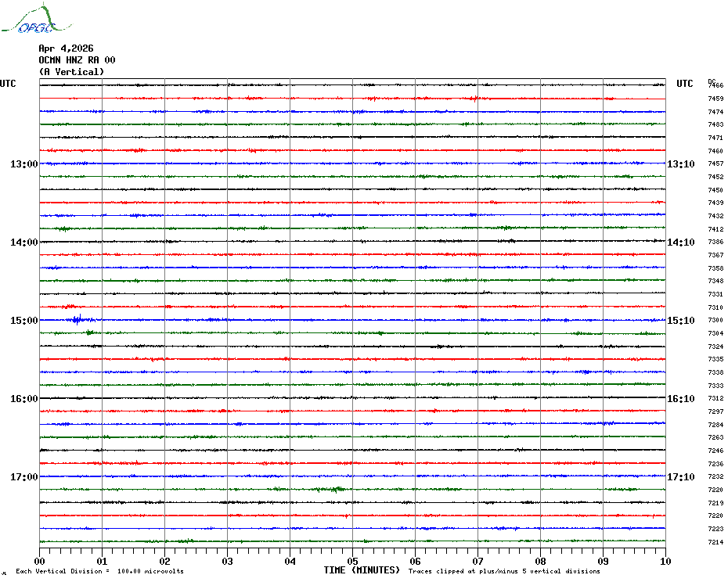Click the '06' minute tick label
728x582 pixels.
(x=416, y=561)
